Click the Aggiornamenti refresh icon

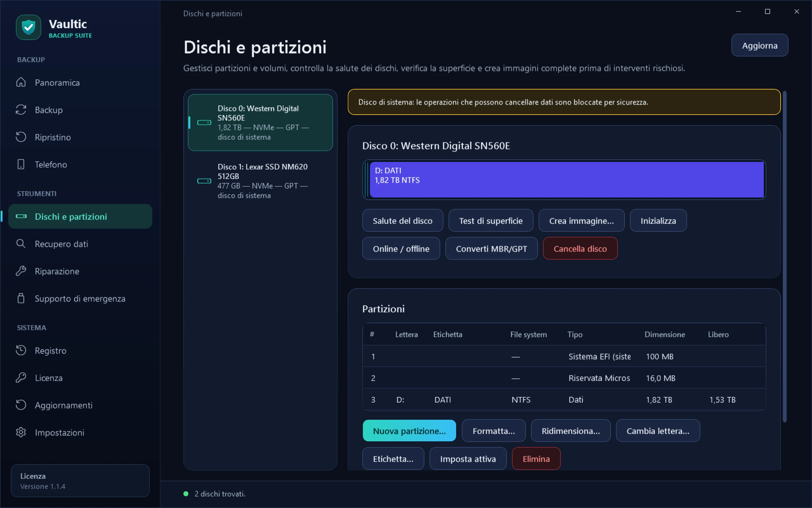click(21, 405)
